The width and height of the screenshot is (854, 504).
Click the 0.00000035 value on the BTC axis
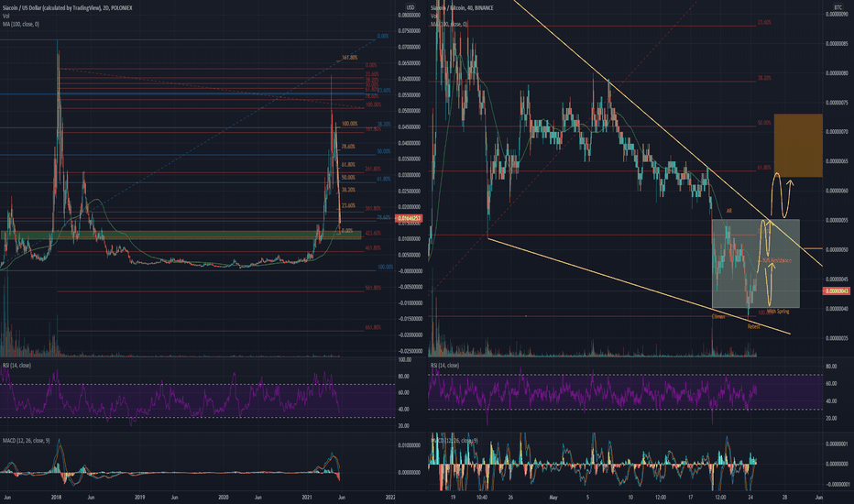pos(836,338)
